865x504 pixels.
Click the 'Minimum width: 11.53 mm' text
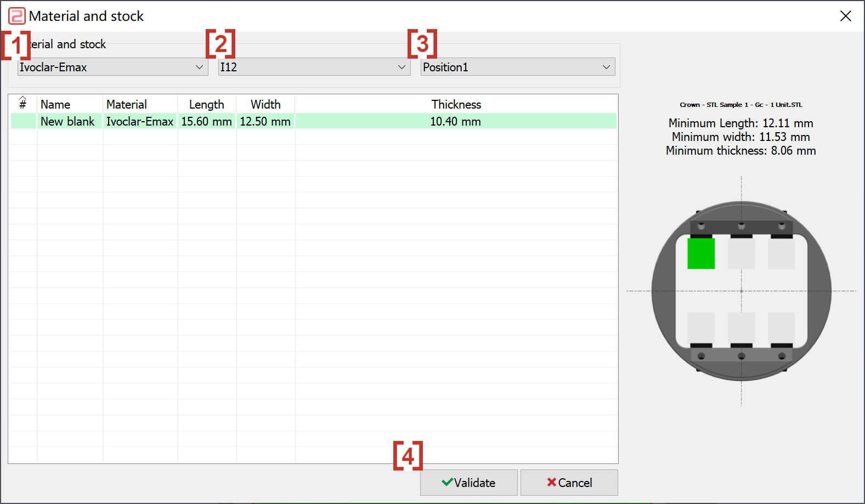coord(741,137)
